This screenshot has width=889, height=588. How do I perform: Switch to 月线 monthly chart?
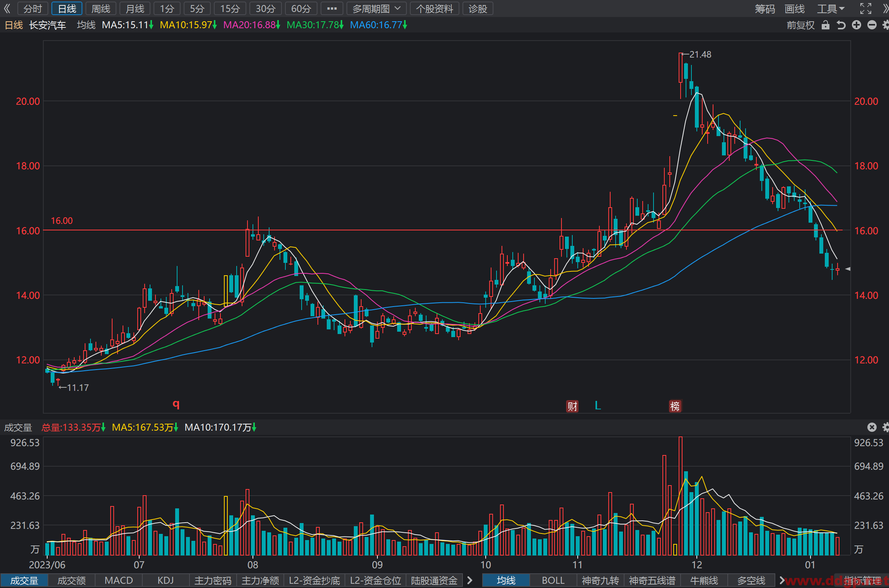pyautogui.click(x=135, y=9)
